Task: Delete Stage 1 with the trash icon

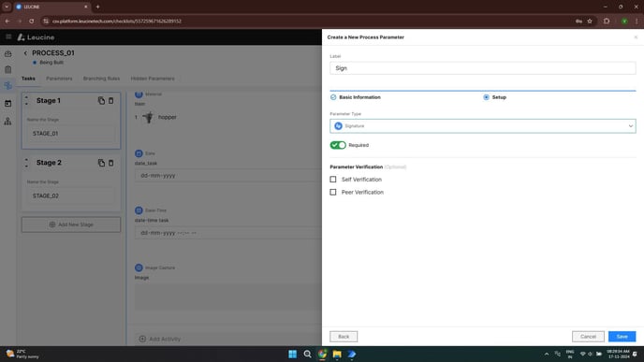Action: 110,101
